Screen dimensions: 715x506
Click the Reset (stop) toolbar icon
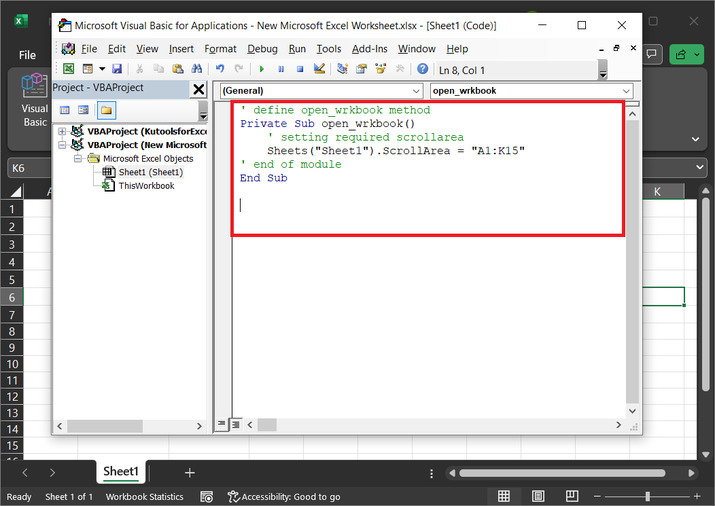click(299, 69)
